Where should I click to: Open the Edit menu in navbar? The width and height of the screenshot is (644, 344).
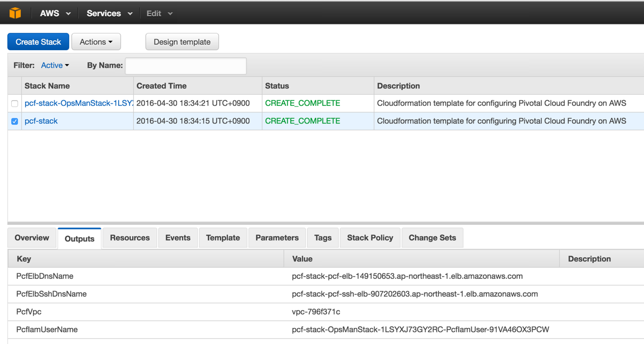coord(159,13)
